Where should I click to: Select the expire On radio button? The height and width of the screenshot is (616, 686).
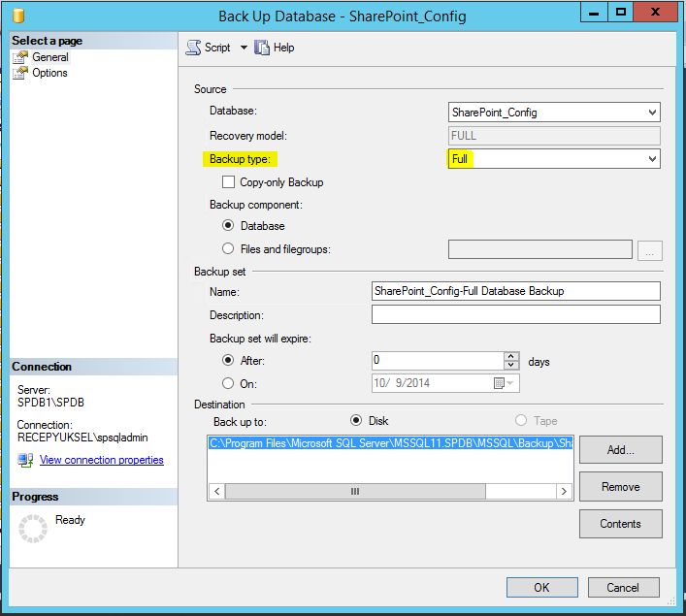coord(228,383)
